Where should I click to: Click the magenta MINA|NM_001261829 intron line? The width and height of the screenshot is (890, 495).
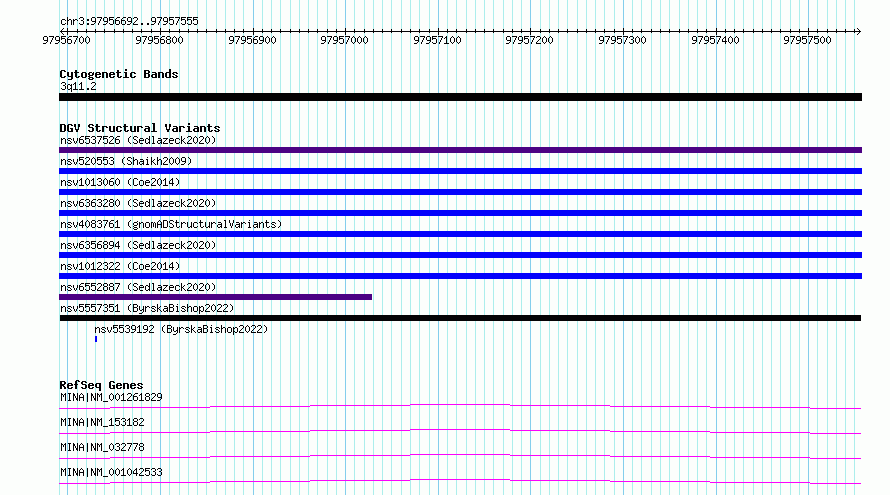[x=460, y=406]
